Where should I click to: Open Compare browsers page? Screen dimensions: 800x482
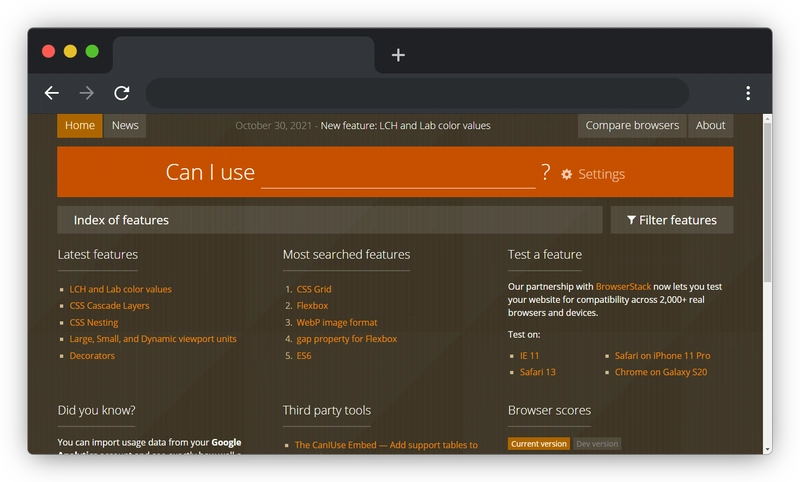click(632, 125)
